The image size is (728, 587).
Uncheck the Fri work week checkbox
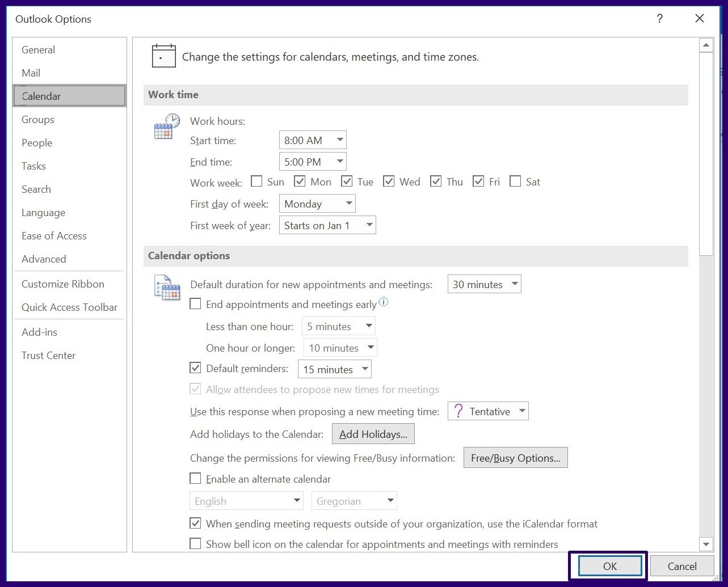pos(478,181)
